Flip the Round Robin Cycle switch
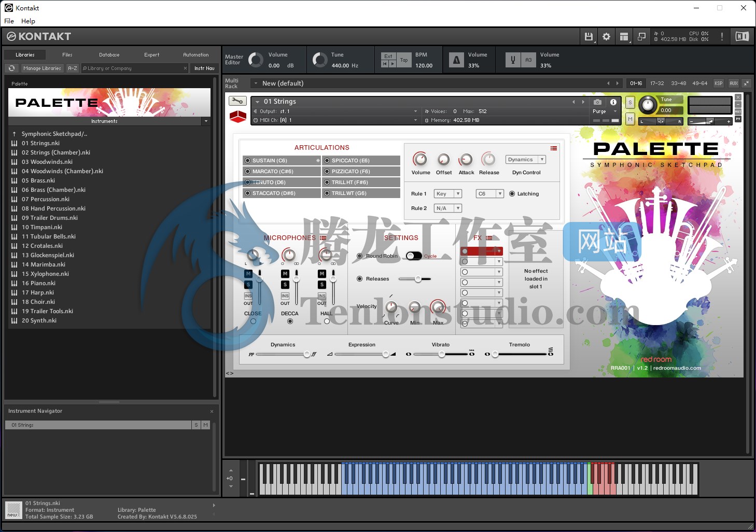Viewport: 756px width, 532px height. [414, 256]
